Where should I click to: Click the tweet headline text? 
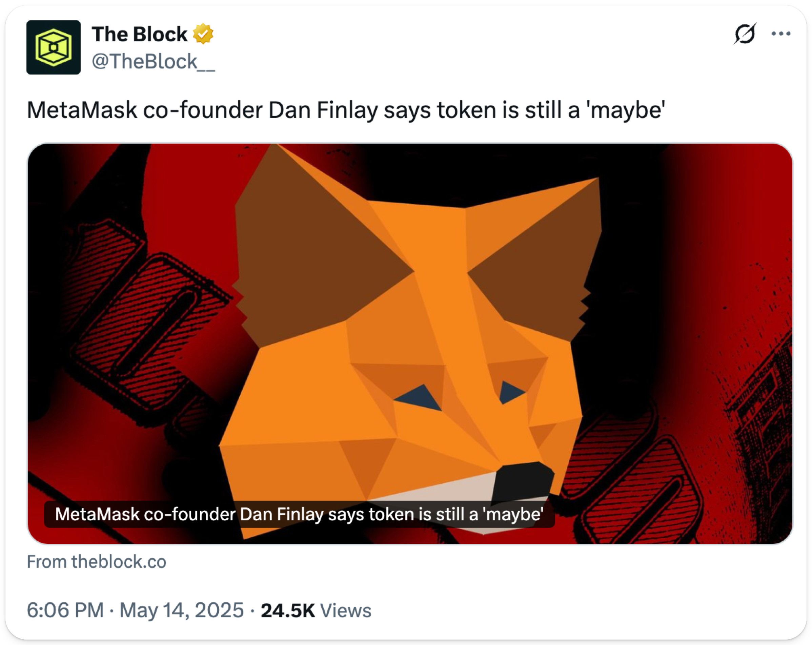pos(346,110)
